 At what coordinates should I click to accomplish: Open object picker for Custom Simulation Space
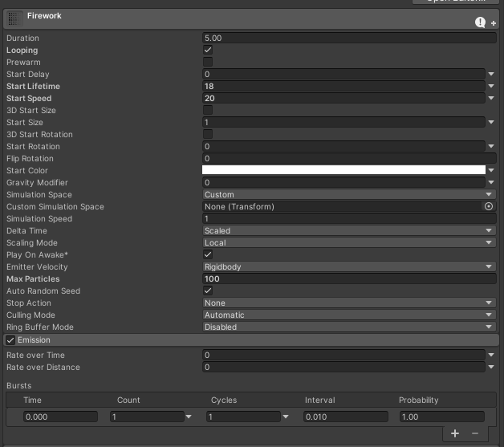[x=489, y=206]
